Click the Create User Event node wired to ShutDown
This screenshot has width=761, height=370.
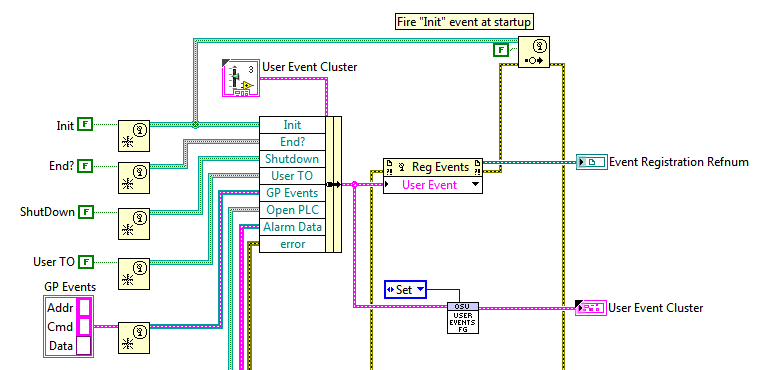pos(134,224)
